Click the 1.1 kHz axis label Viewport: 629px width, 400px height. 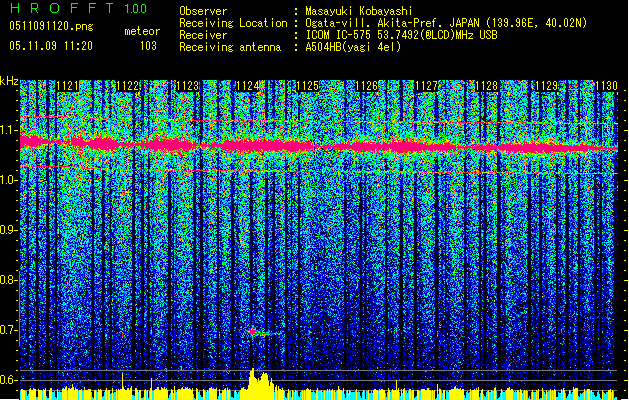10,130
